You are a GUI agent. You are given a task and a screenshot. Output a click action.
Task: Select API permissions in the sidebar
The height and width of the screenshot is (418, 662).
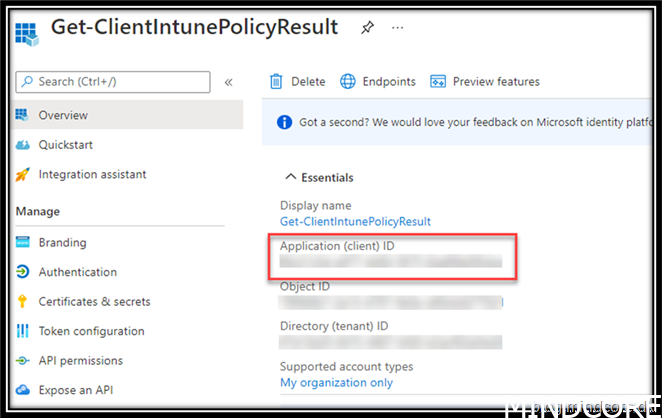coord(80,361)
